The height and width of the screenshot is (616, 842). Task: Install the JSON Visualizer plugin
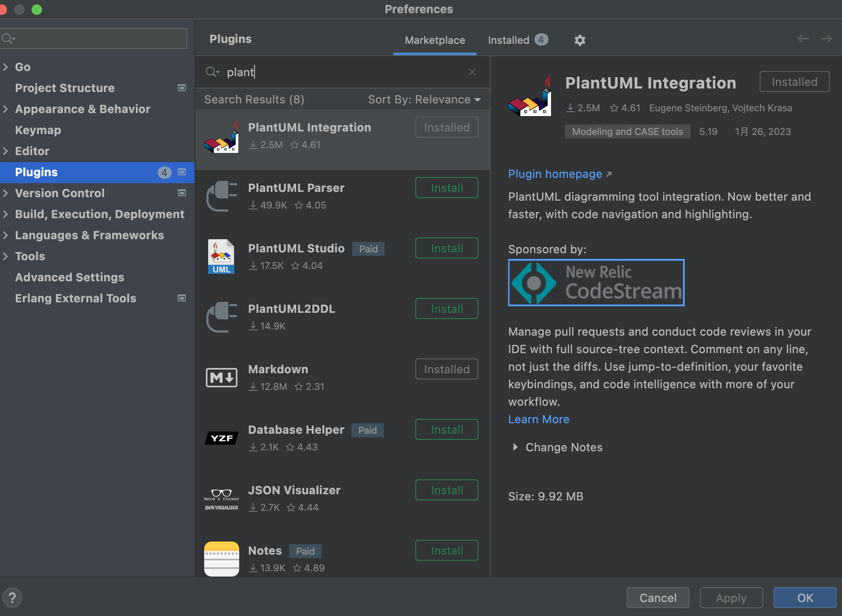coord(446,490)
